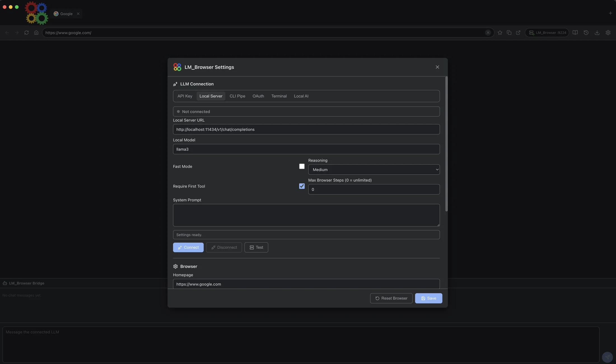Click the System Prompt text area
Image resolution: width=616 pixels, height=364 pixels.
[306, 215]
